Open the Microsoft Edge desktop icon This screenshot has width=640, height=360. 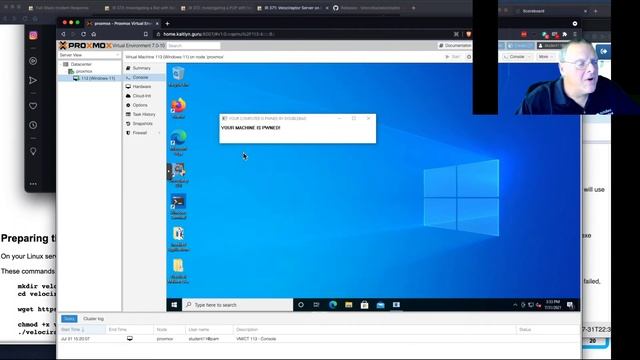pos(178,142)
